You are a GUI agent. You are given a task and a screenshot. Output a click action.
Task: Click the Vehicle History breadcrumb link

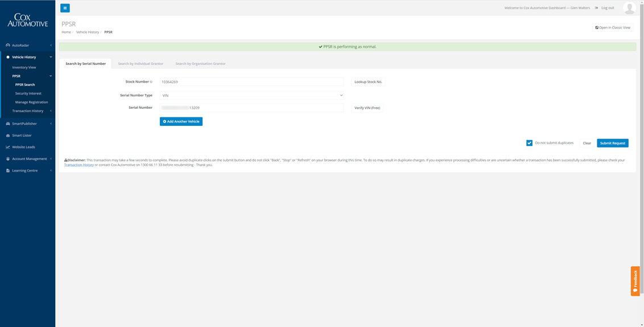pos(88,32)
